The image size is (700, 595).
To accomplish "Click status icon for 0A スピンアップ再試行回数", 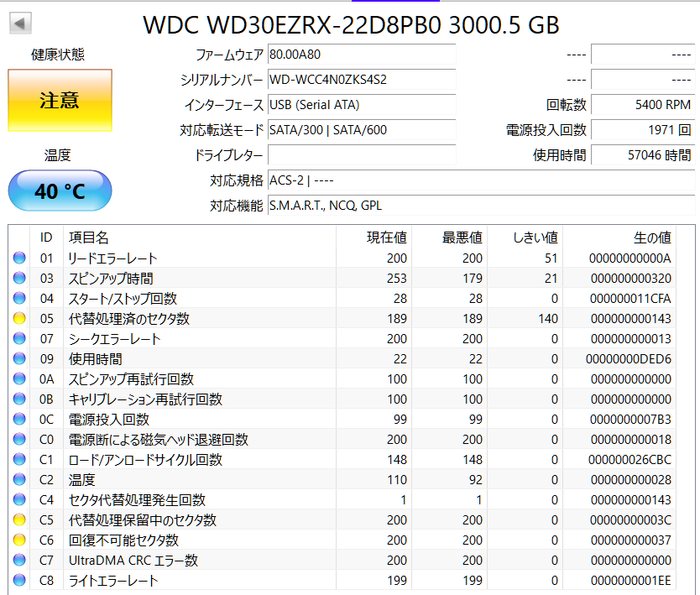I will pyautogui.click(x=19, y=378).
